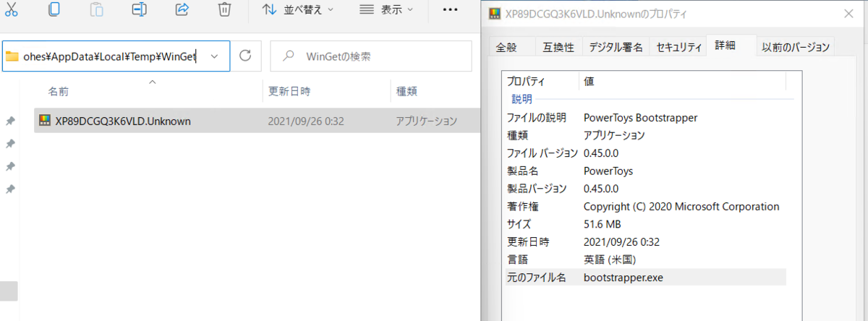Click the Rename icon in Explorer toolbar
Viewport: 868px width, 321px height.
140,9
